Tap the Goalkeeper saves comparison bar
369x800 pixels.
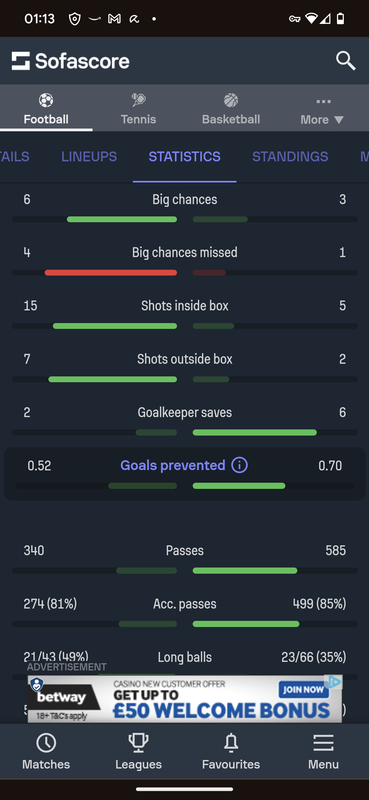click(x=185, y=433)
